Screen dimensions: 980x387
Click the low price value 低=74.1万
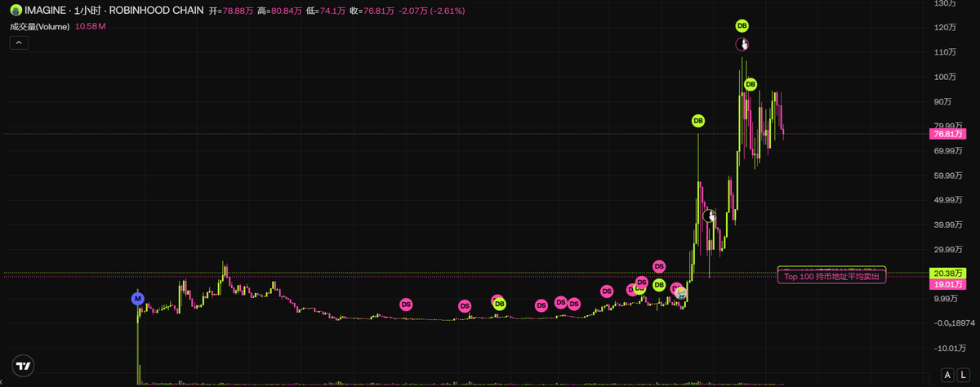(x=325, y=10)
